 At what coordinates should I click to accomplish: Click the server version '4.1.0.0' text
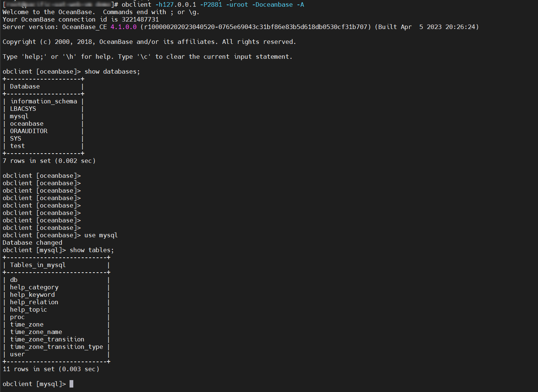click(x=124, y=27)
